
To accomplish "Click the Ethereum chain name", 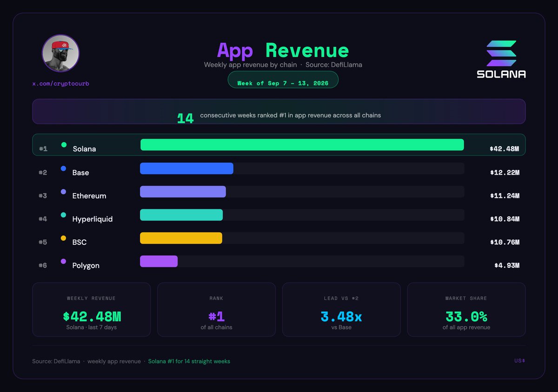I will [x=89, y=196].
